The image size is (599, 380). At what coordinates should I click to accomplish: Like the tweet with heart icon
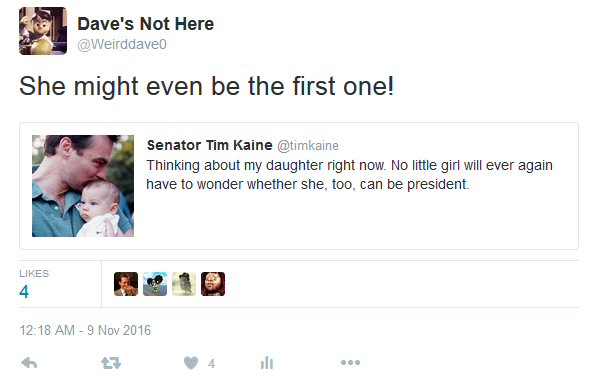point(191,363)
